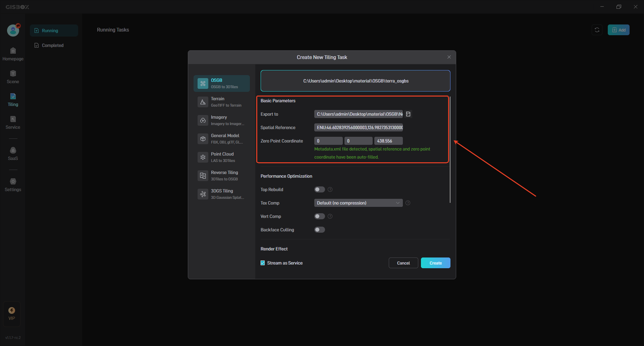The height and width of the screenshot is (346, 644).
Task: Open Settings in sidebar
Action: click(13, 185)
